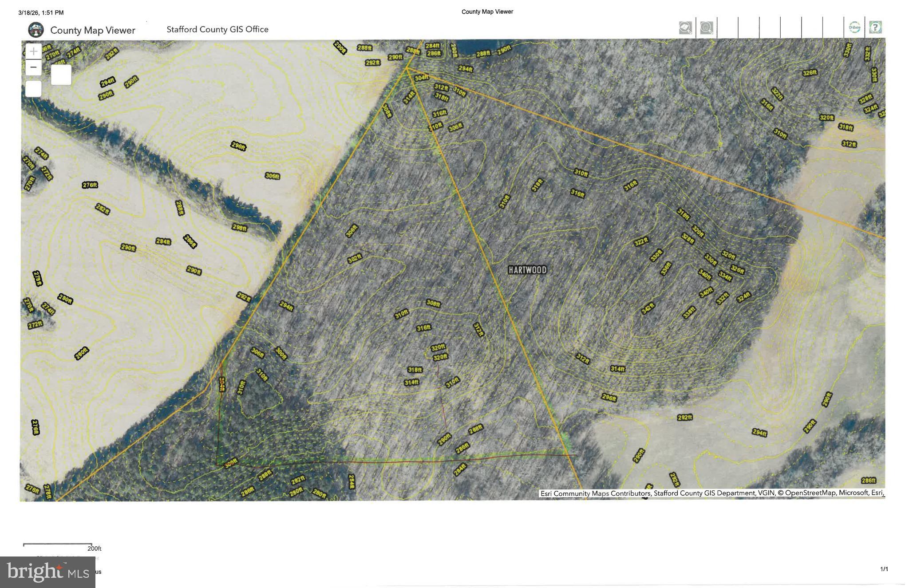
Task: Click the blank button below zoom out
Action: pyautogui.click(x=34, y=89)
